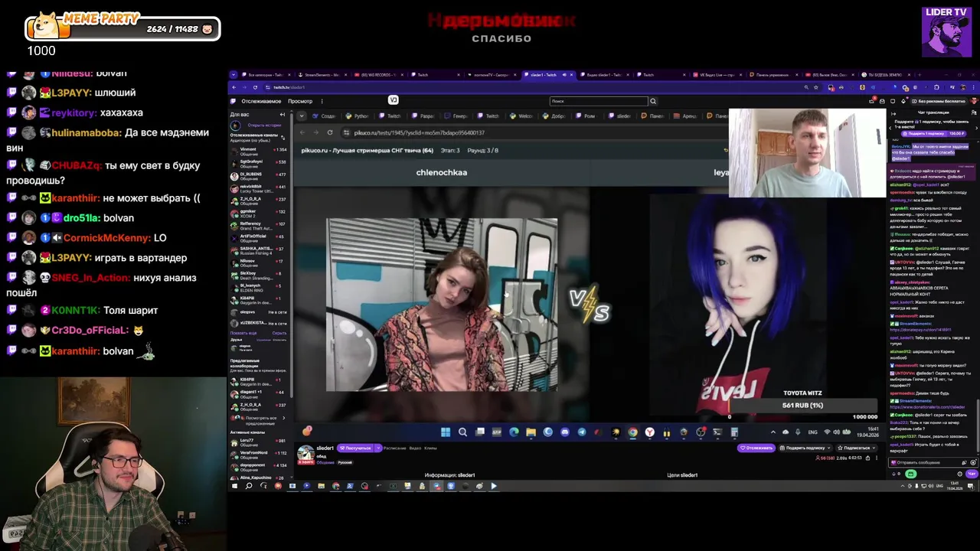Choose the blue-haired streamer photo on the right
The width and height of the screenshot is (980, 551).
[x=737, y=306]
